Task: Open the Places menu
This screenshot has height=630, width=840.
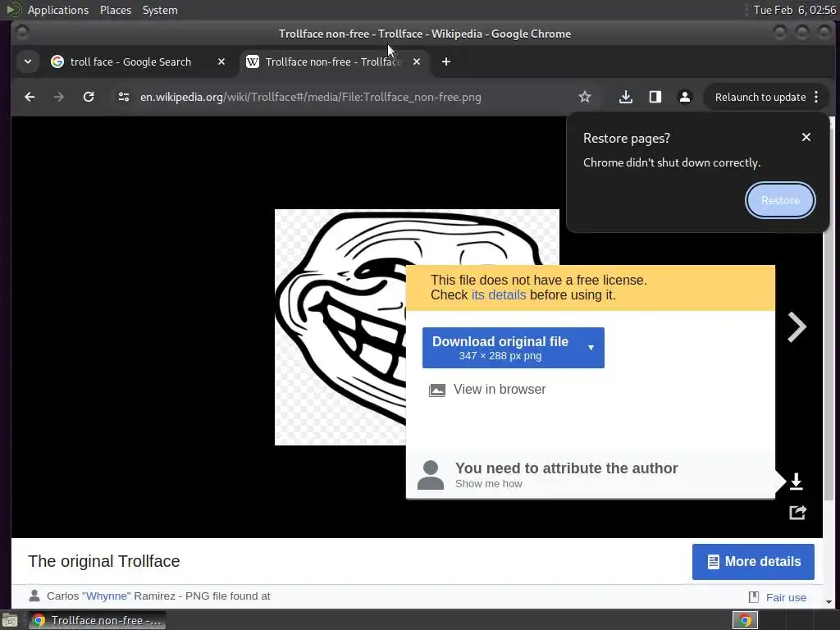Action: coord(115,10)
